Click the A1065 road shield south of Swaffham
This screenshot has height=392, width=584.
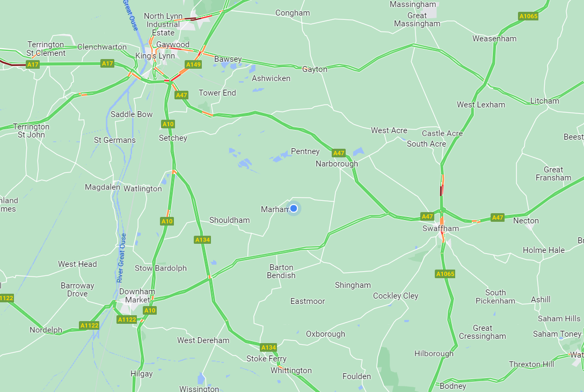tap(445, 274)
